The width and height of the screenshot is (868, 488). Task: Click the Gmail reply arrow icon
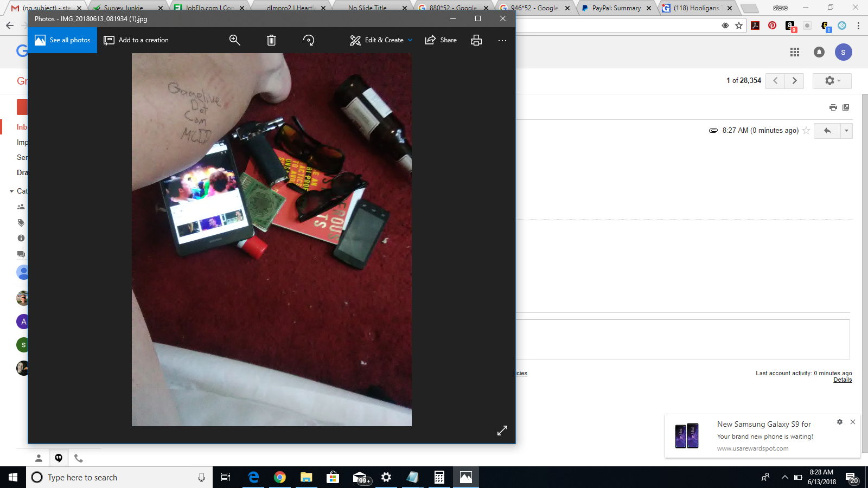(827, 131)
